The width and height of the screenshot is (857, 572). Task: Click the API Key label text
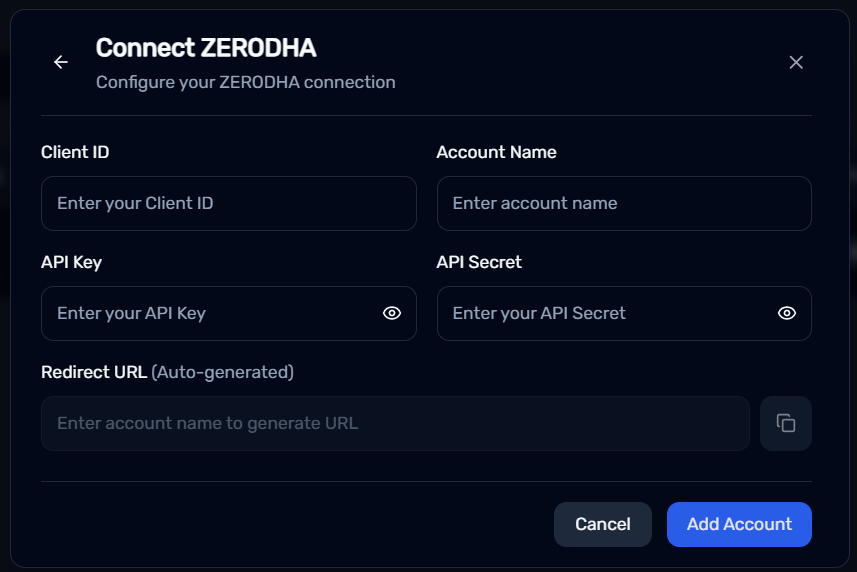click(71, 262)
